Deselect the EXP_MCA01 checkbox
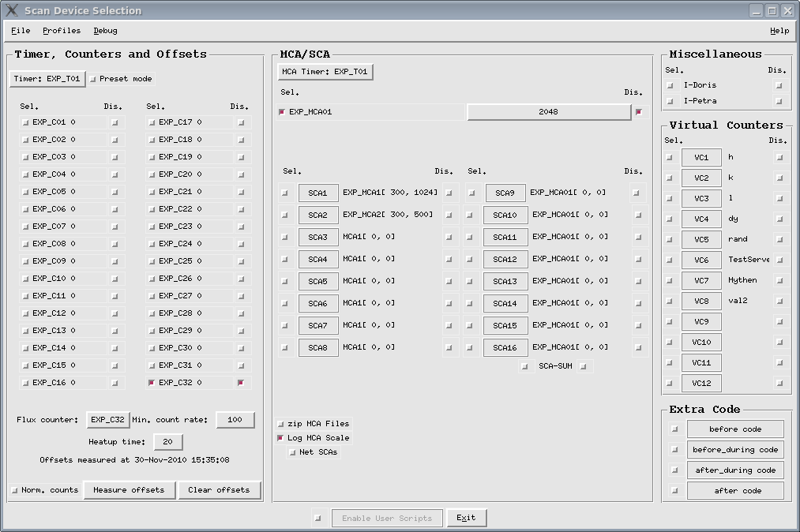The width and height of the screenshot is (800, 532). (282, 112)
